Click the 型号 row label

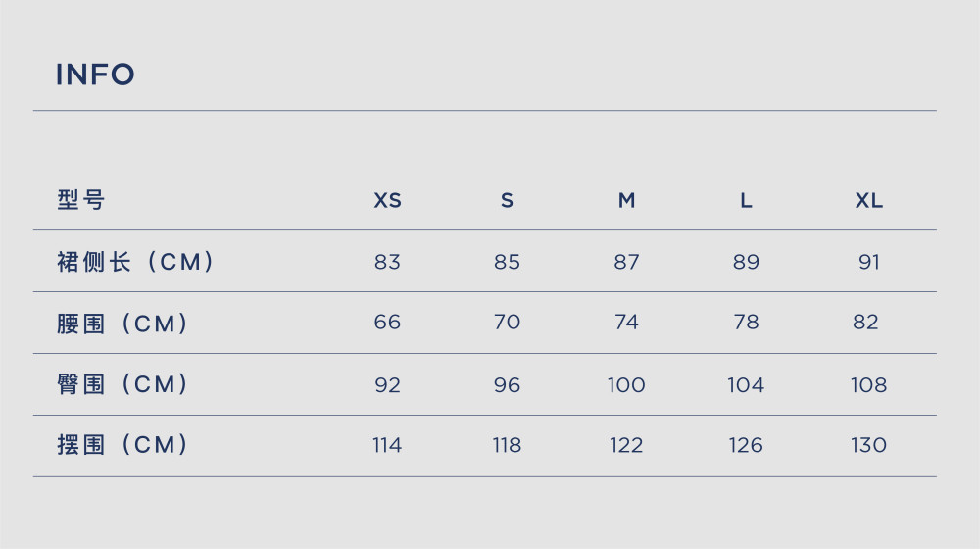[80, 200]
